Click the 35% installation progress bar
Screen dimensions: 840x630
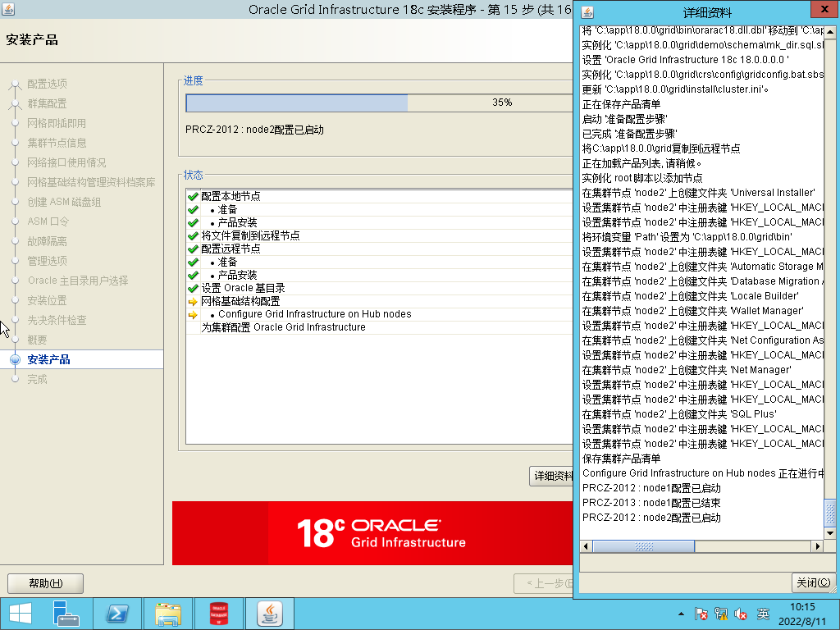(379, 103)
